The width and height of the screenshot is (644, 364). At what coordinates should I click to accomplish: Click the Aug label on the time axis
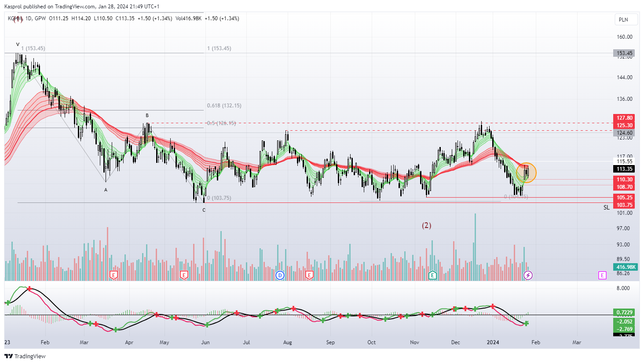tap(287, 342)
